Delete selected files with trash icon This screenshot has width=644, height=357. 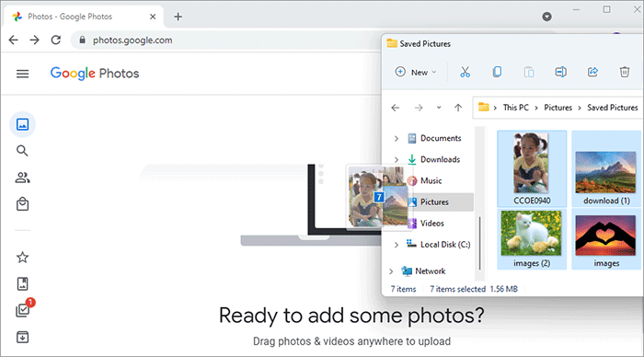(x=625, y=73)
